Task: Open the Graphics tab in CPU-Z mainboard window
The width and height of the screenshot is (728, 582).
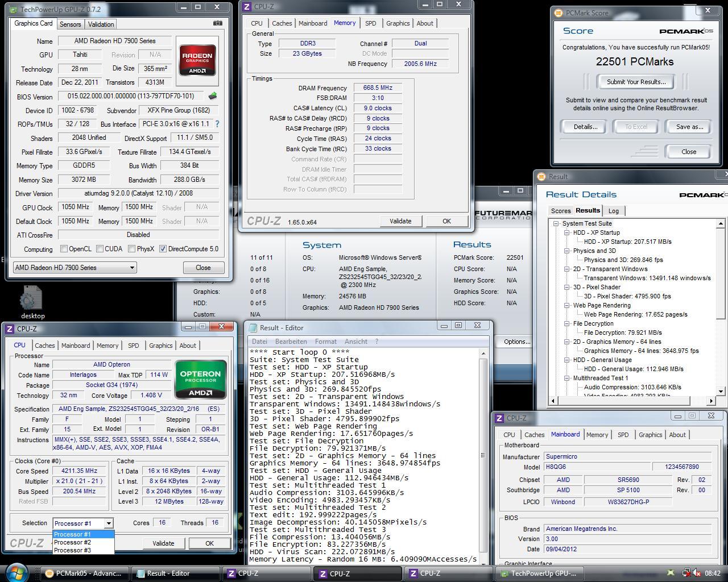Action: 650,435
